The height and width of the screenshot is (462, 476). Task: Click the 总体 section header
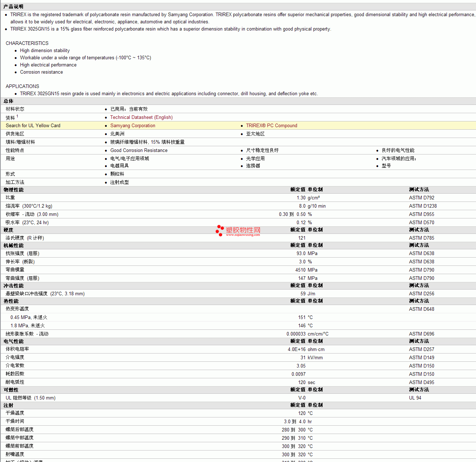pyautogui.click(x=8, y=101)
